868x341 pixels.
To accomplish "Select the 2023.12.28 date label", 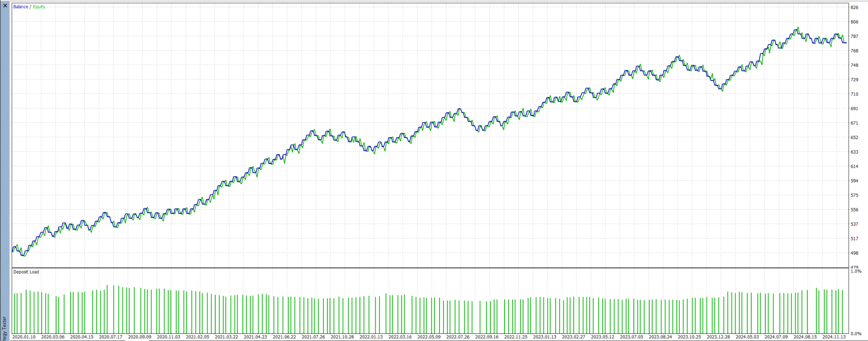I will tap(718, 337).
